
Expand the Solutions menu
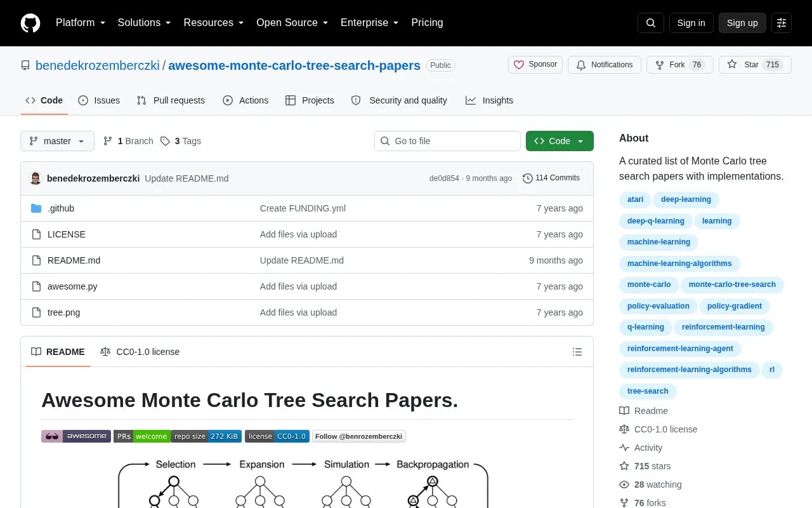145,23
